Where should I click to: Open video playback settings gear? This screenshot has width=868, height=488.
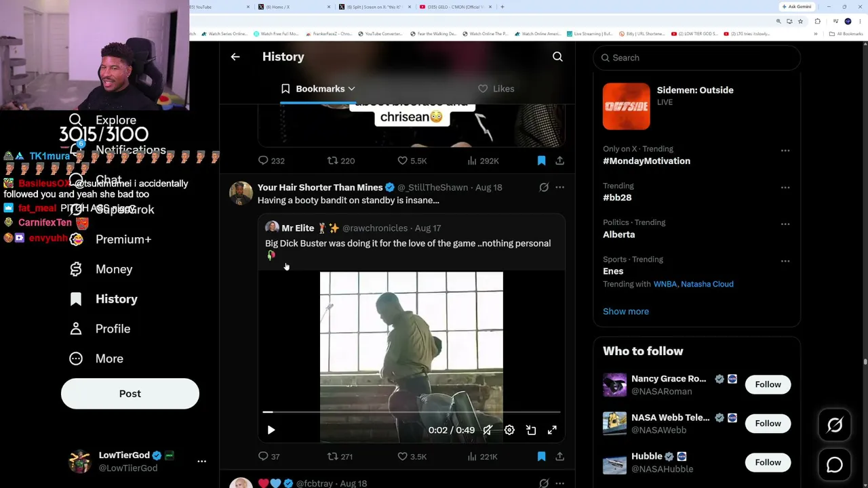click(x=509, y=430)
